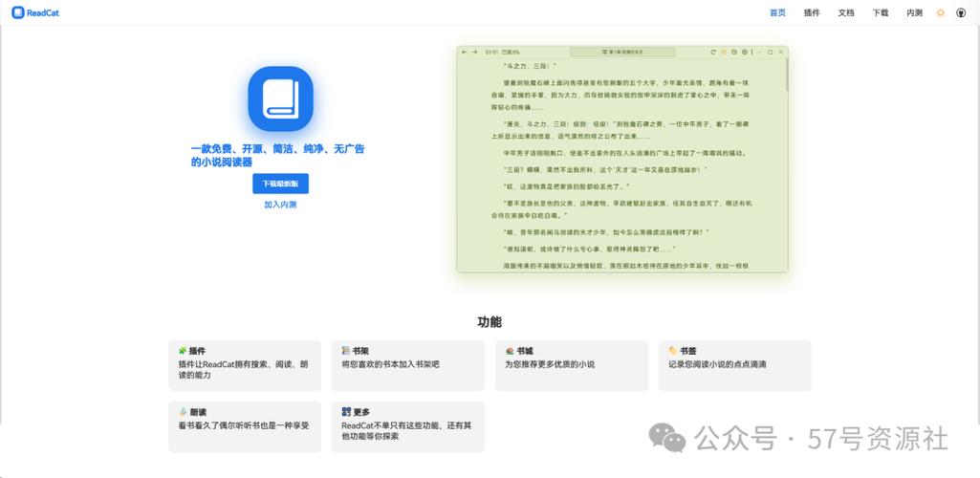Click the microphone icon on 朗读 card
The height and width of the screenshot is (478, 980).
click(x=183, y=412)
